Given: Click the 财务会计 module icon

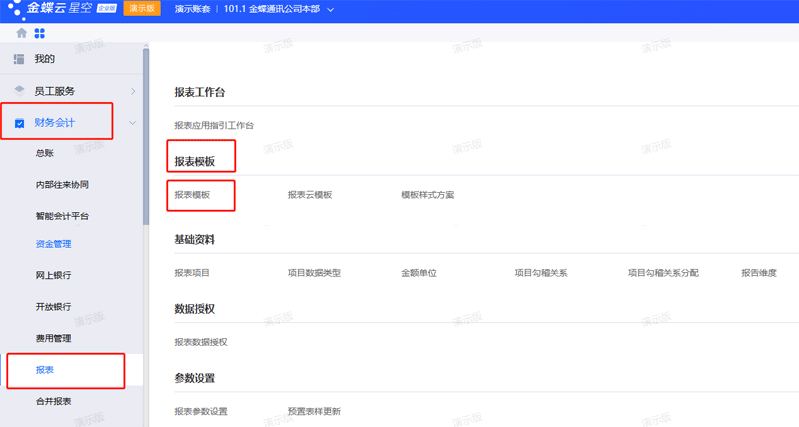Looking at the screenshot, I should click(19, 123).
